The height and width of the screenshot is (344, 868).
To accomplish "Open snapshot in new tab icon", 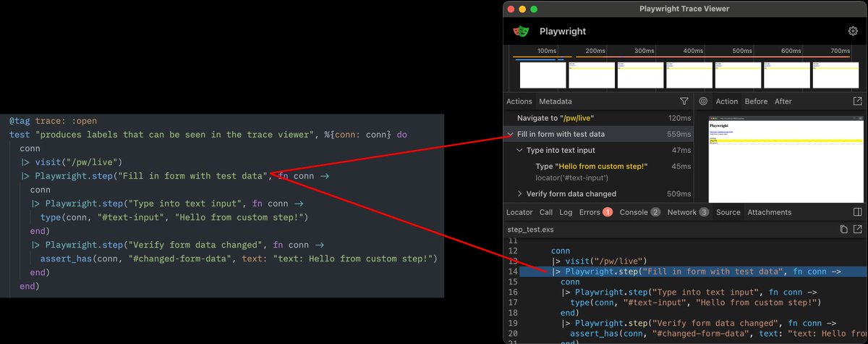I will (858, 101).
